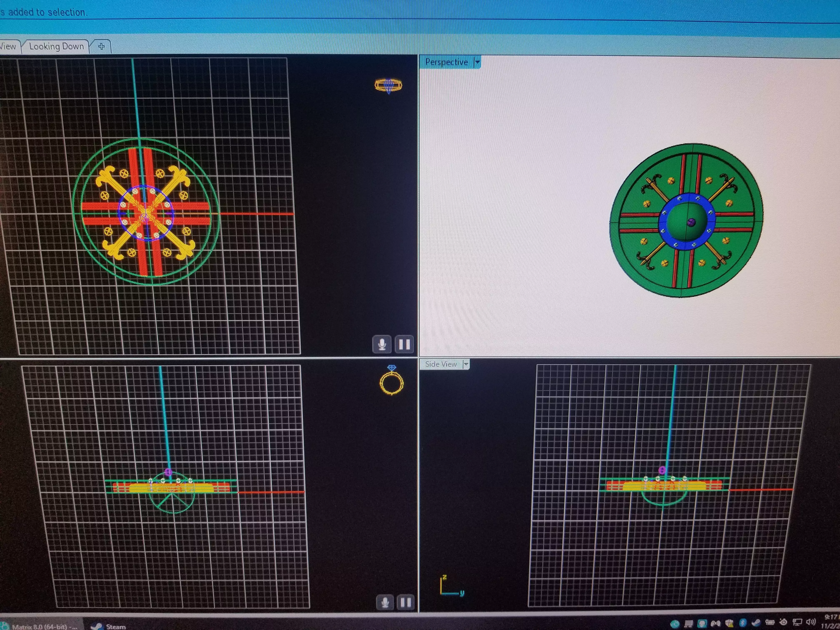840x630 pixels.
Task: Click the Perspective viewport title label
Action: (x=447, y=62)
